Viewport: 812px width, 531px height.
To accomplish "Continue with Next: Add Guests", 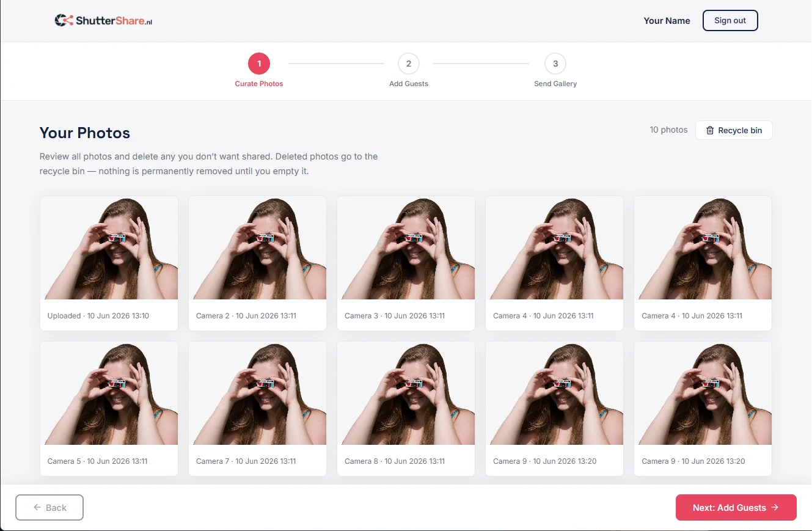I will (736, 507).
